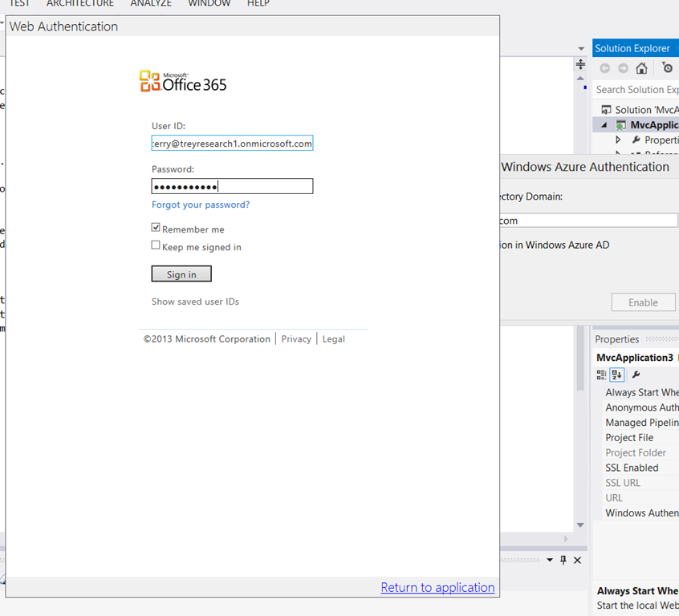Select the URL property row
This screenshot has height=616, width=679.
click(642, 498)
